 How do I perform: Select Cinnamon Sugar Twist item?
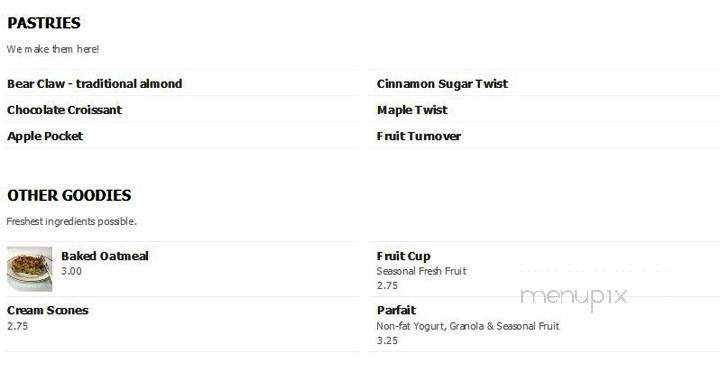click(x=442, y=84)
